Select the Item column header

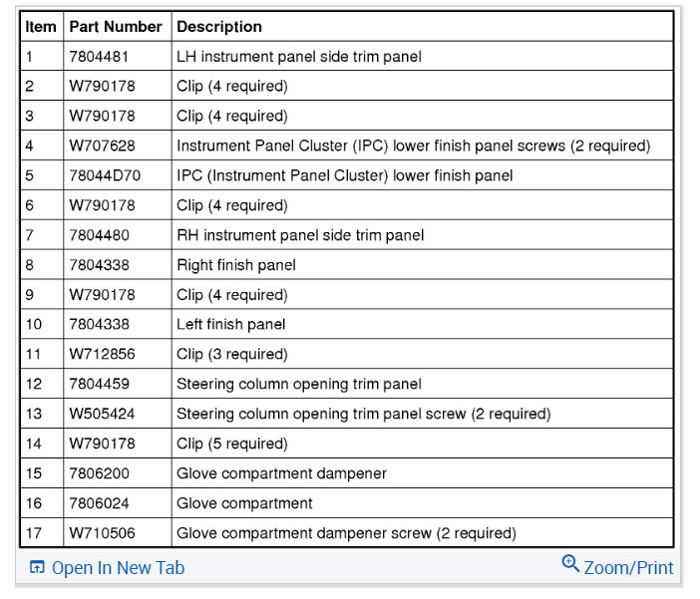click(x=41, y=27)
